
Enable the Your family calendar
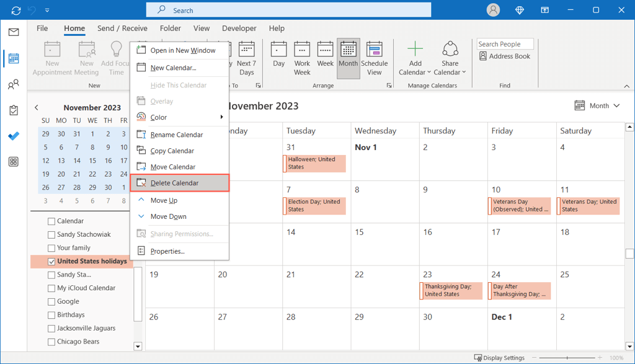pos(51,248)
